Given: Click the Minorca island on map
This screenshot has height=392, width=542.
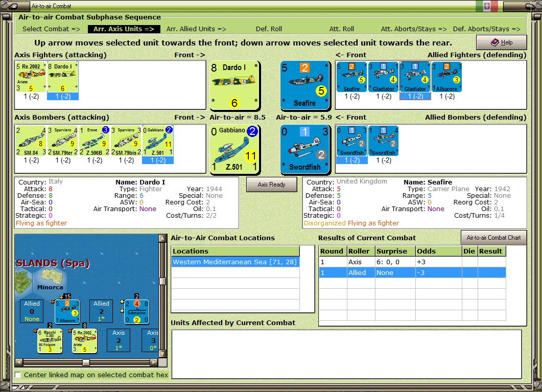Looking at the screenshot, I should [x=52, y=275].
